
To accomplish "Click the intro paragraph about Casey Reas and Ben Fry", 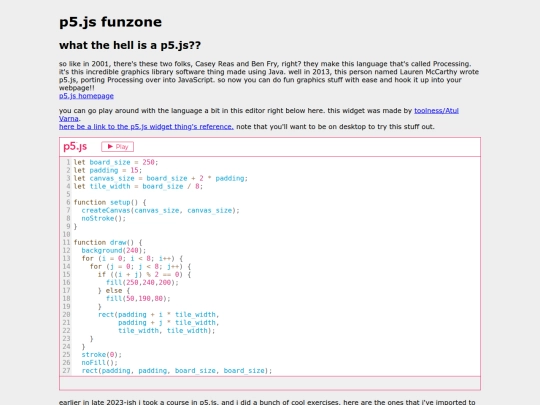I will tap(269, 76).
